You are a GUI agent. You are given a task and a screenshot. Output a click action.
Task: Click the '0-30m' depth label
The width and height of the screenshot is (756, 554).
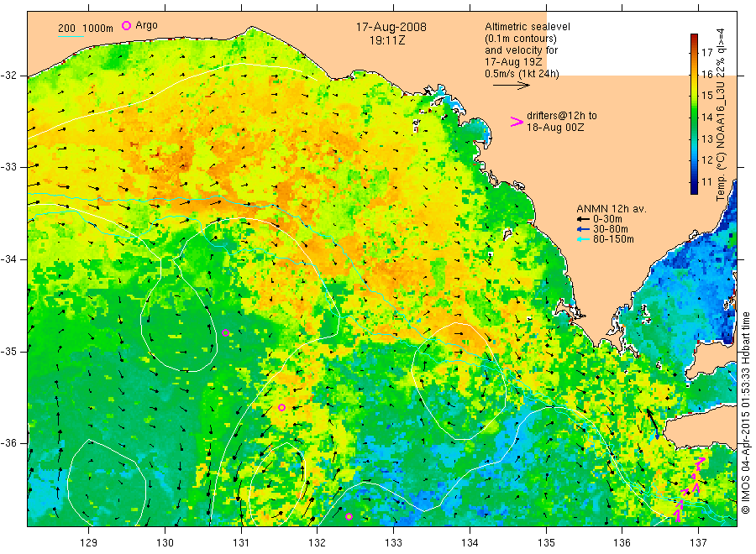click(607, 219)
